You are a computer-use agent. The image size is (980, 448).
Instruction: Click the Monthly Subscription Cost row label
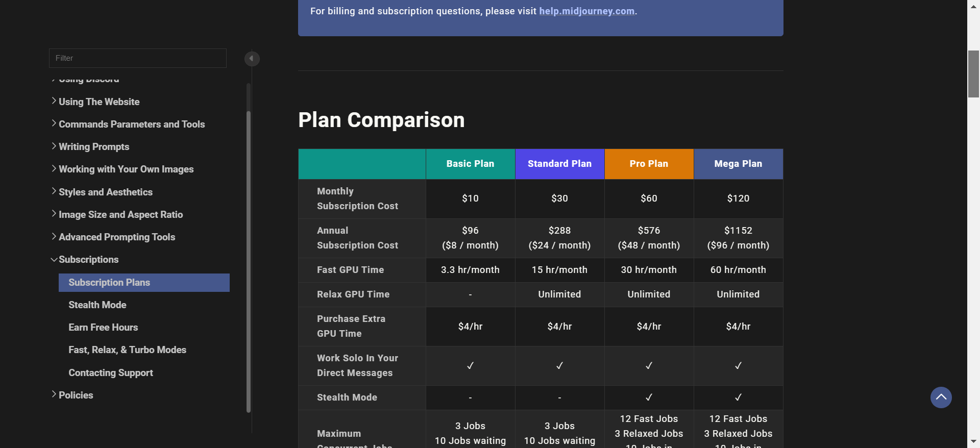pos(357,198)
